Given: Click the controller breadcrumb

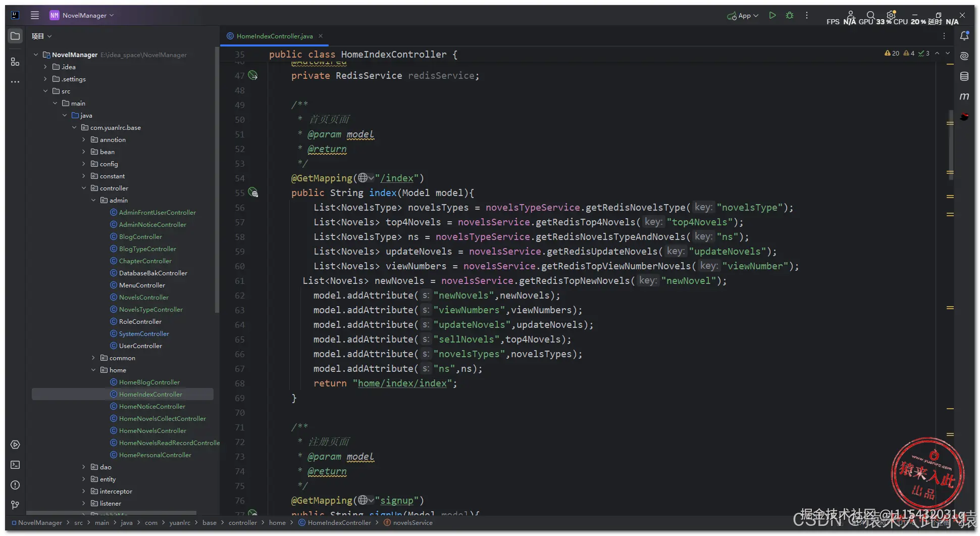Looking at the screenshot, I should pyautogui.click(x=242, y=523).
